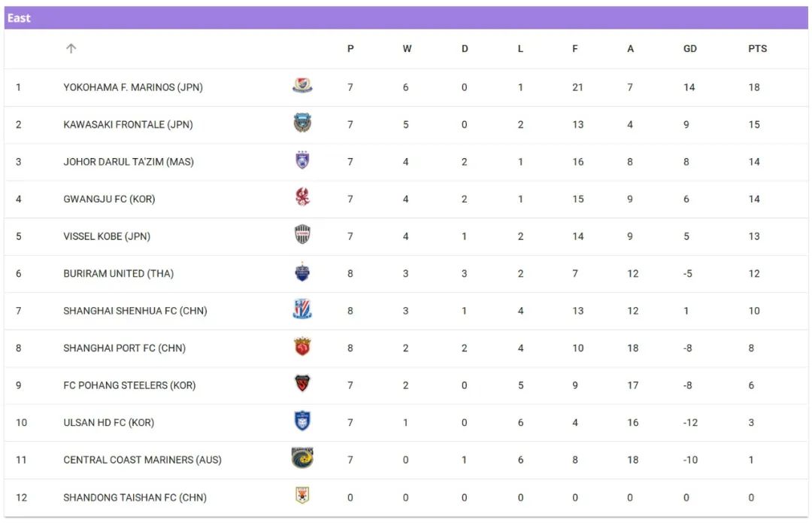Image resolution: width=812 pixels, height=523 pixels.
Task: Click the sort arrow in team column header
Action: [x=71, y=48]
